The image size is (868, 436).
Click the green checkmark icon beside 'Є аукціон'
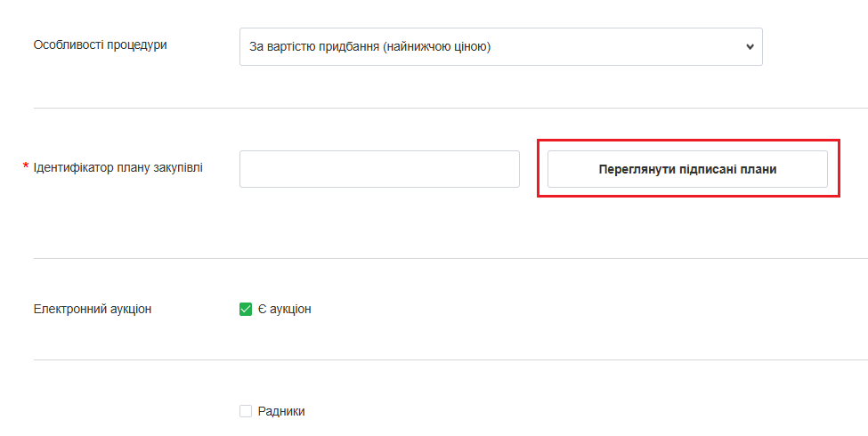point(247,310)
